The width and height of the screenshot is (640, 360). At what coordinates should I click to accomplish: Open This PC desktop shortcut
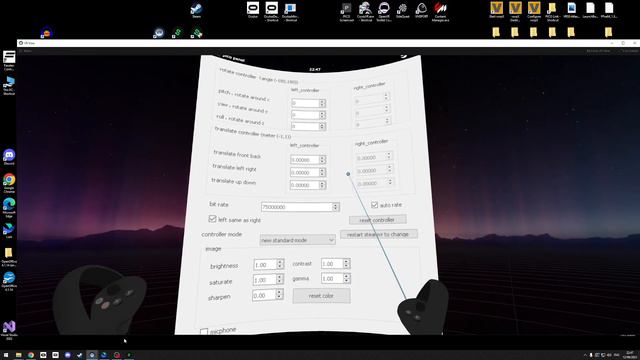[9, 86]
